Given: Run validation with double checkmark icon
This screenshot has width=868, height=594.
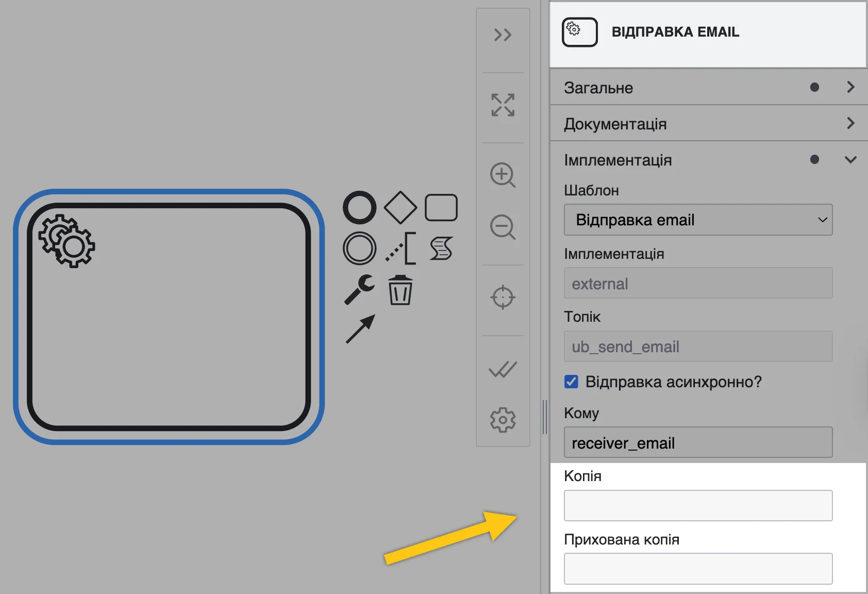Looking at the screenshot, I should click(x=503, y=369).
